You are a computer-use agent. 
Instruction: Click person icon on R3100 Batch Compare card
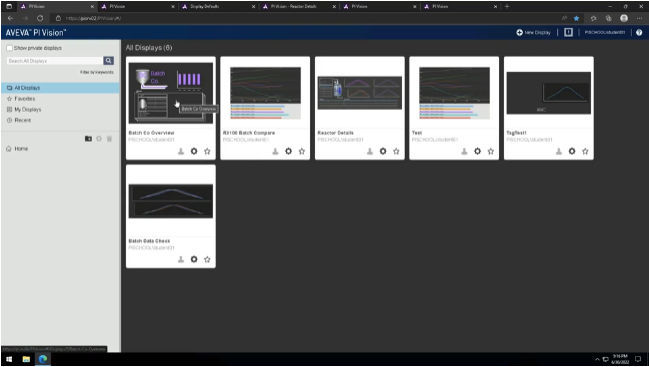point(275,151)
